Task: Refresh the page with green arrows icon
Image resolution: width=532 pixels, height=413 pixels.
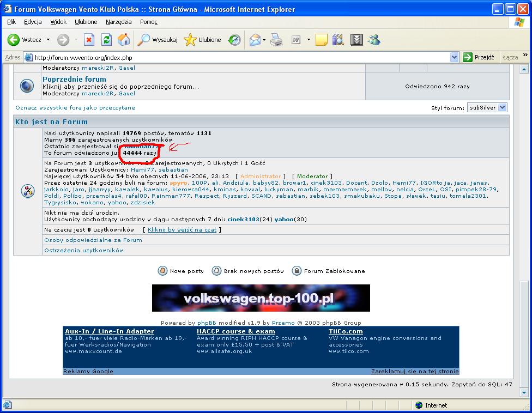Action: click(106, 40)
